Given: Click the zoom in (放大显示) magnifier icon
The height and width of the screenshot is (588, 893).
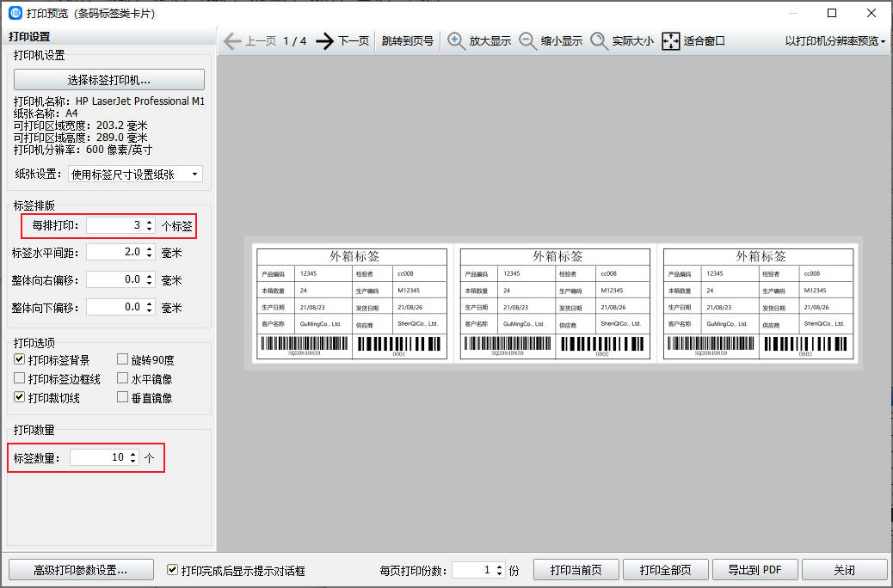Looking at the screenshot, I should coord(456,40).
